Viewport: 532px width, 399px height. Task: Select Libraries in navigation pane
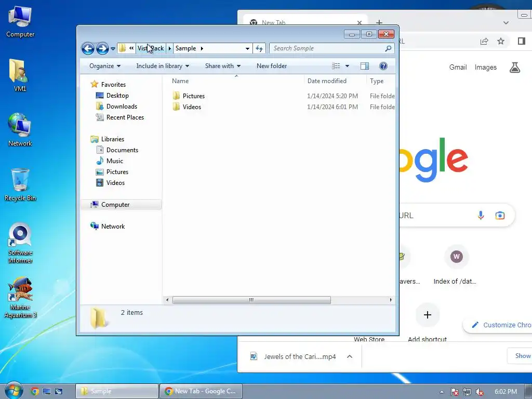coord(113,139)
